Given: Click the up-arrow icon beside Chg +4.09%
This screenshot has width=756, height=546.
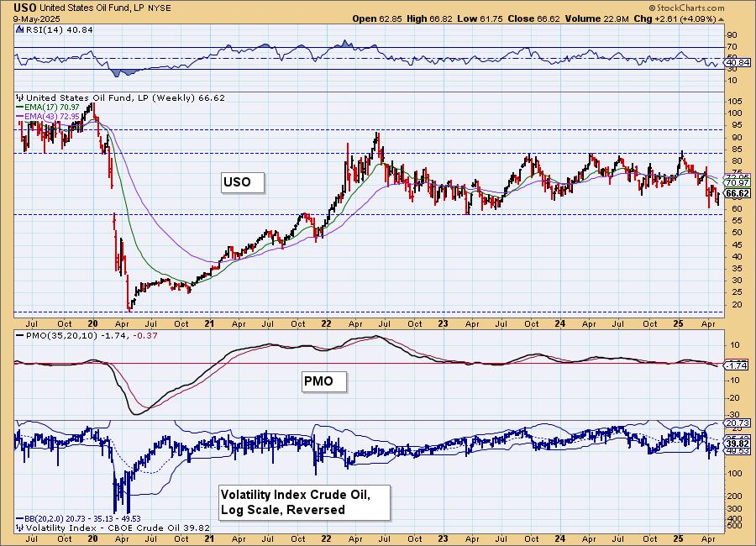Looking at the screenshot, I should (x=722, y=19).
